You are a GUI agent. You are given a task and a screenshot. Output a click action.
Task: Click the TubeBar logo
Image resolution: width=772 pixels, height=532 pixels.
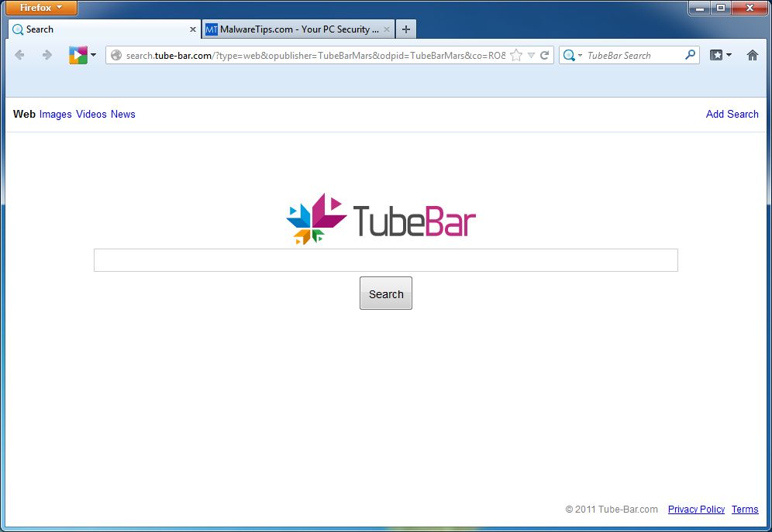(x=381, y=219)
